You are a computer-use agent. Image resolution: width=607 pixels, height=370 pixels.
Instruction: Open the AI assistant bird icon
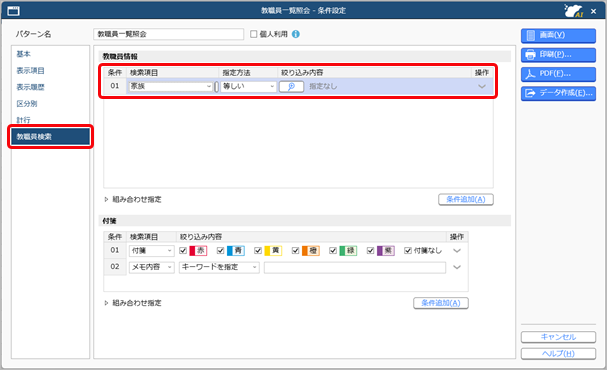pos(573,10)
